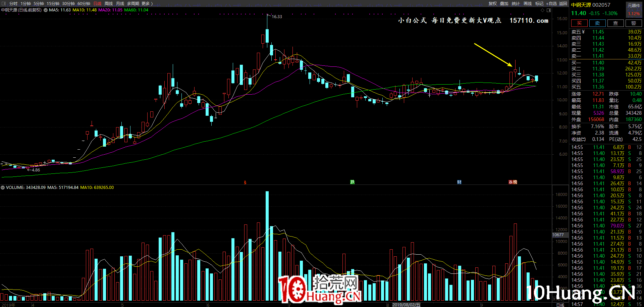Toggle the right panel icon beside the diamond
The height and width of the screenshot is (307, 644).
pyautogui.click(x=549, y=10)
